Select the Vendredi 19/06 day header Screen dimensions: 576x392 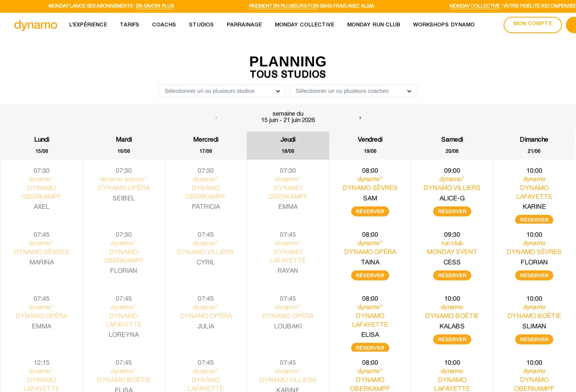point(370,145)
